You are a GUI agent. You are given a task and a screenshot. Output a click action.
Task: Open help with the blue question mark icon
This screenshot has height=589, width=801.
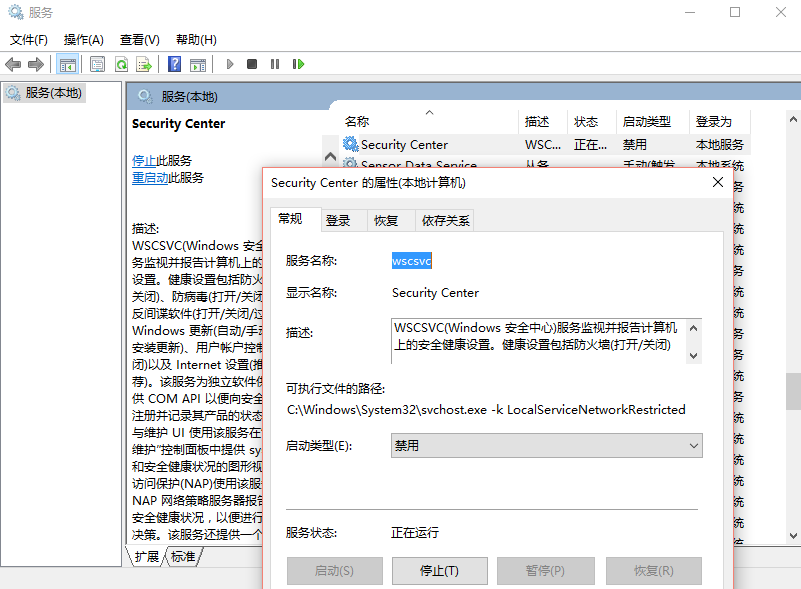coord(174,64)
